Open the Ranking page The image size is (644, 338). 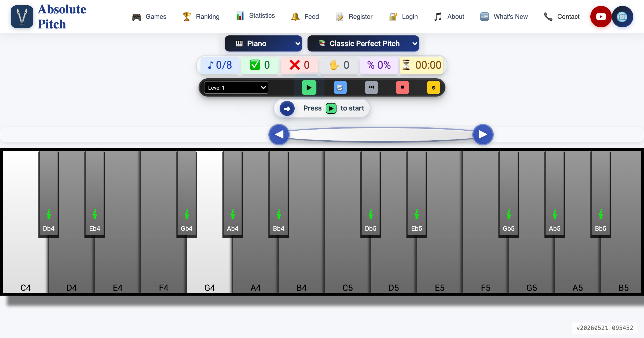click(x=201, y=17)
